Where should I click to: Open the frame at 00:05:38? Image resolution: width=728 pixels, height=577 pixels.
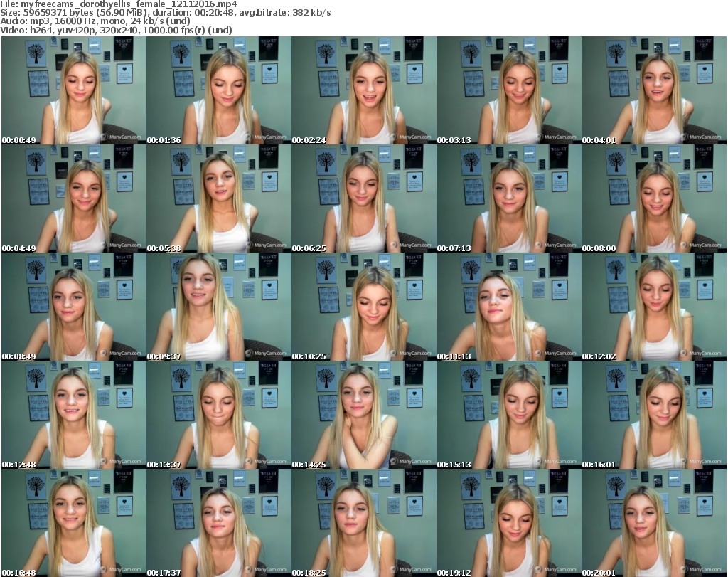point(218,198)
